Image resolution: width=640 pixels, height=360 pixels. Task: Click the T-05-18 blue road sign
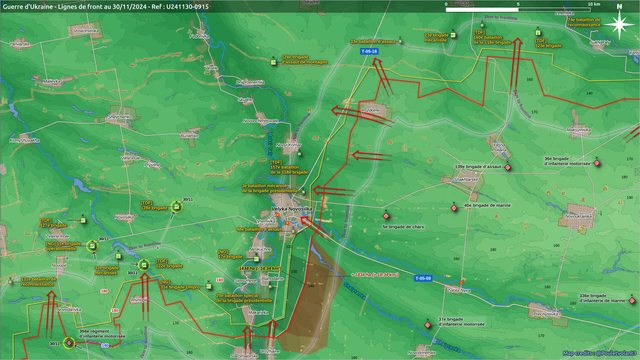(369, 51)
